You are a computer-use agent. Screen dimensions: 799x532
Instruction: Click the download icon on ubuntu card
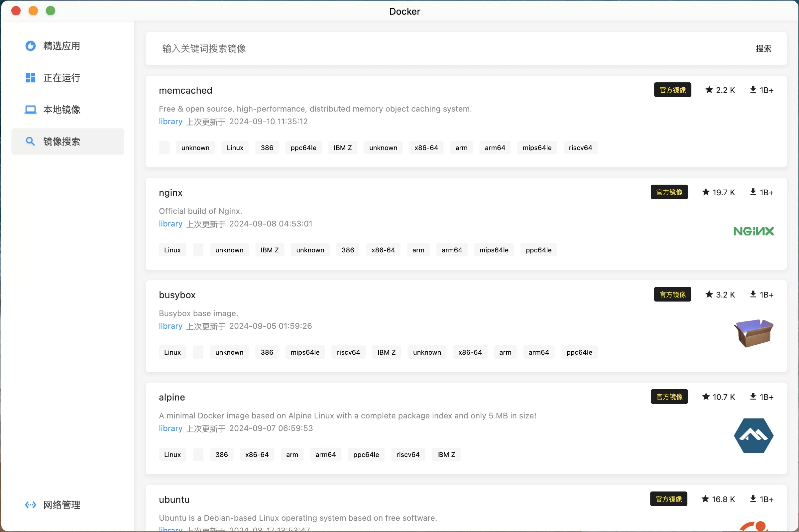click(753, 499)
